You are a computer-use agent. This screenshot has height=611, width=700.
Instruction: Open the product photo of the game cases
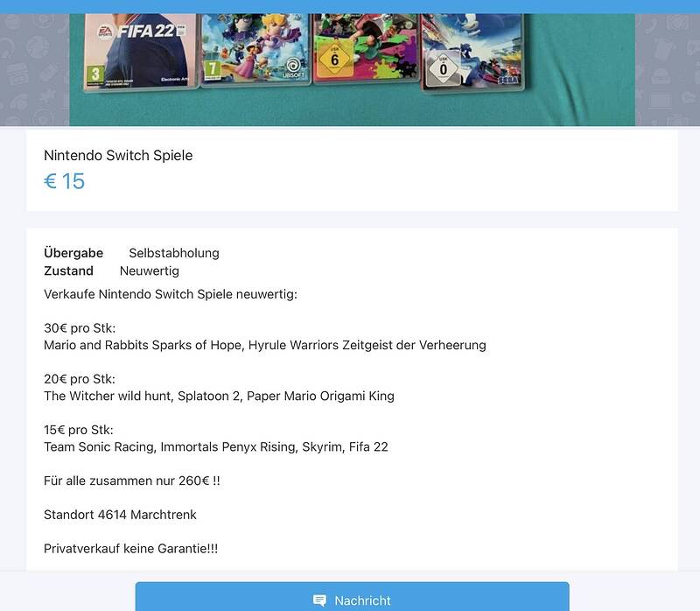point(353,70)
